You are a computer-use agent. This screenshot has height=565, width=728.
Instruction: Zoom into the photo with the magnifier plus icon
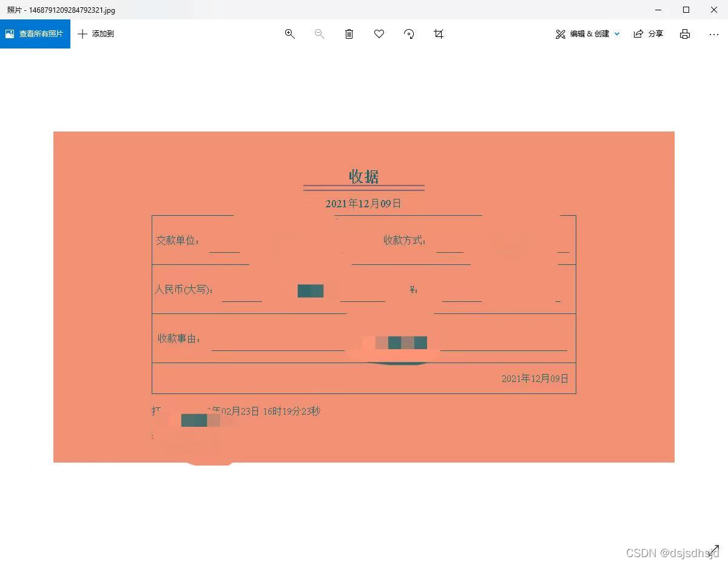[x=289, y=34]
